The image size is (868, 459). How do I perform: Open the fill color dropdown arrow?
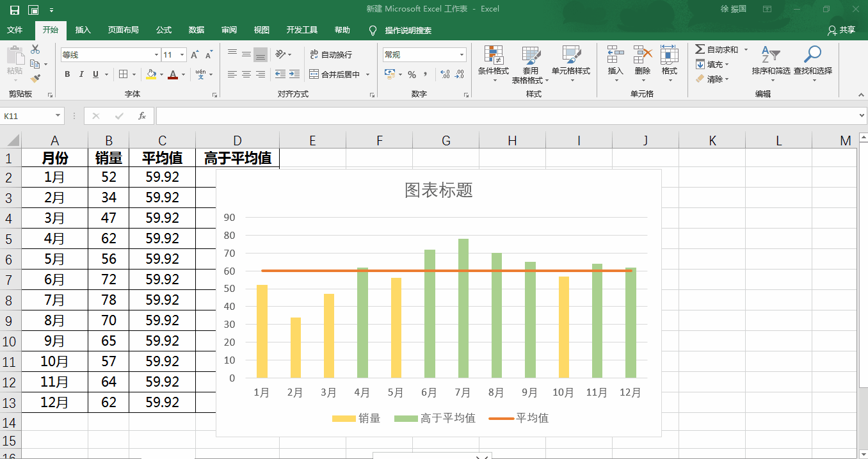coord(161,74)
